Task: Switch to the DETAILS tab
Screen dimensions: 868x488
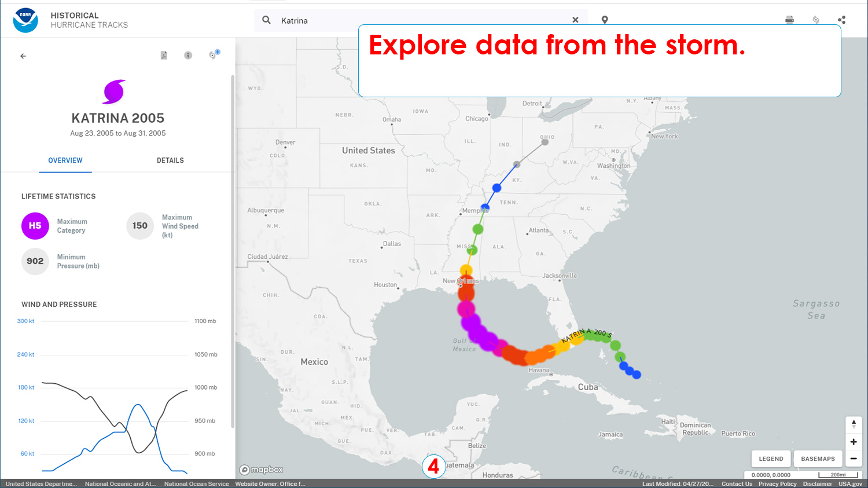Action: point(170,160)
